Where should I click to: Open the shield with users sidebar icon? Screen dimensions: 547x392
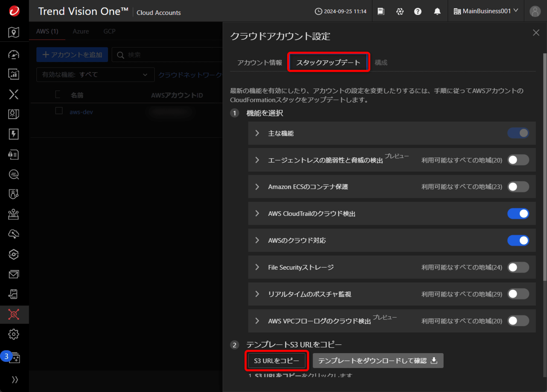coord(14,194)
